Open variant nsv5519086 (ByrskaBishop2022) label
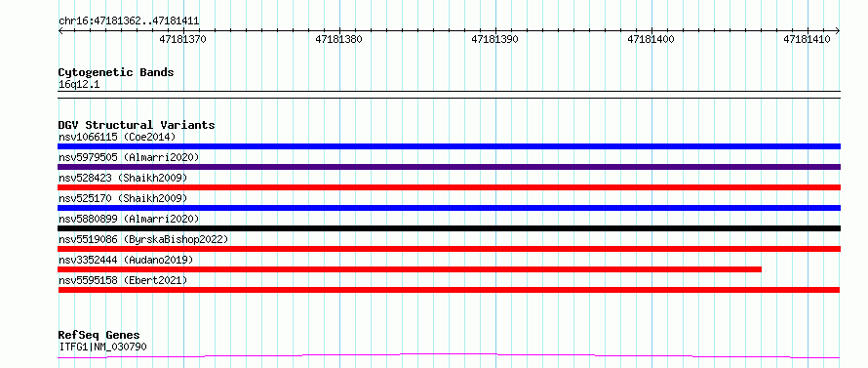Viewport: 868px width, 368px height. [x=143, y=239]
